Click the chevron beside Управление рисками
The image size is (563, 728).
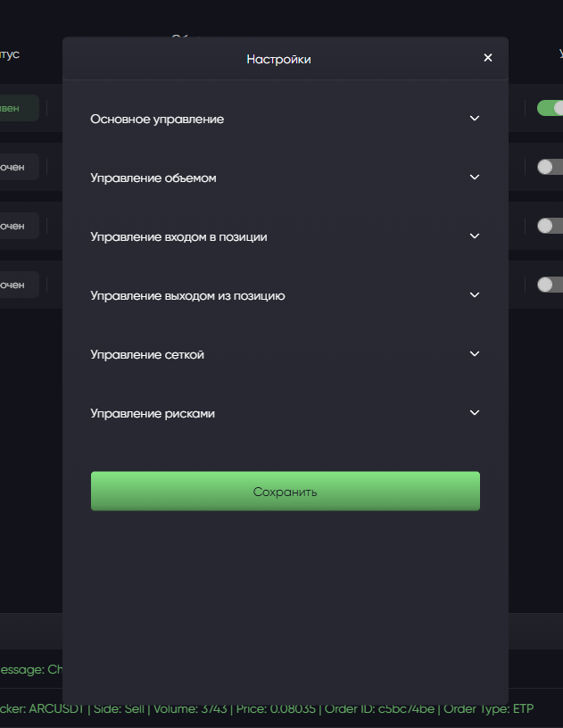coord(475,413)
